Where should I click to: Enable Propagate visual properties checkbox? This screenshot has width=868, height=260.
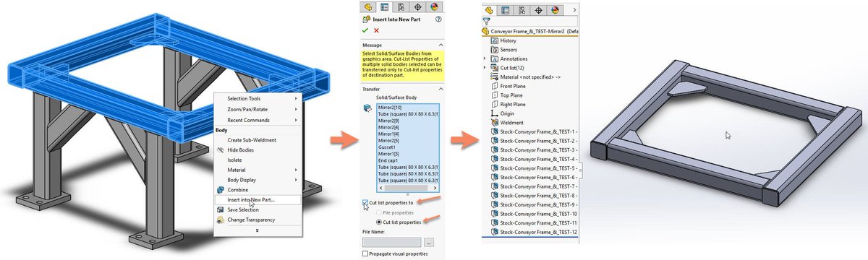pos(365,253)
